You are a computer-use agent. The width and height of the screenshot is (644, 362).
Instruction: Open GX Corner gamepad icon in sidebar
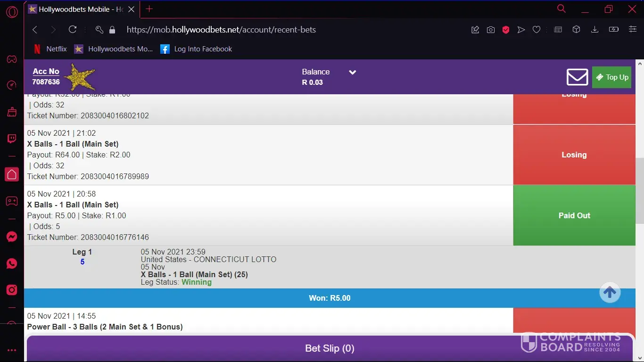pos(12,59)
